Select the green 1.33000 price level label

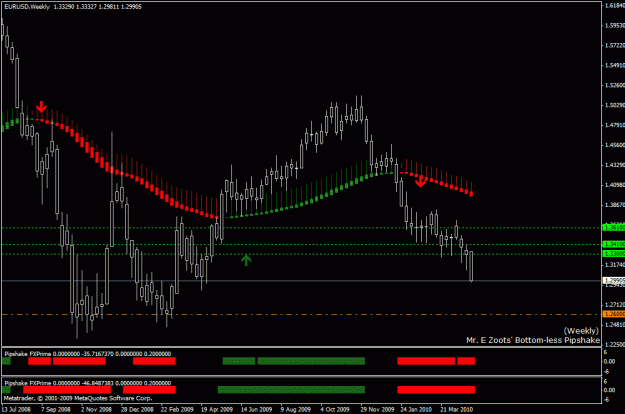click(x=614, y=254)
